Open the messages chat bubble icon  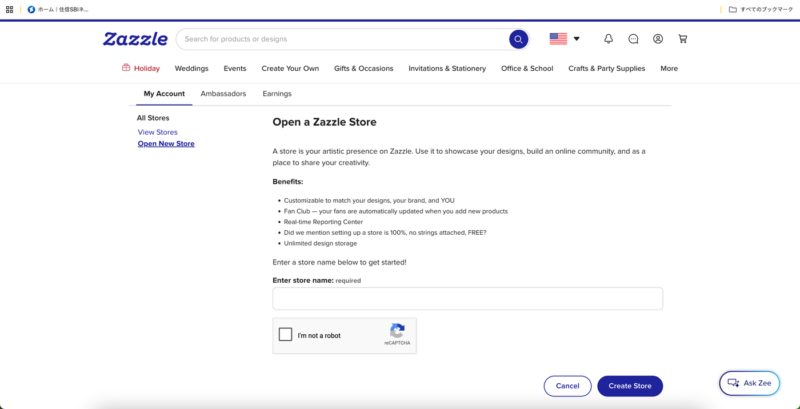(x=633, y=39)
